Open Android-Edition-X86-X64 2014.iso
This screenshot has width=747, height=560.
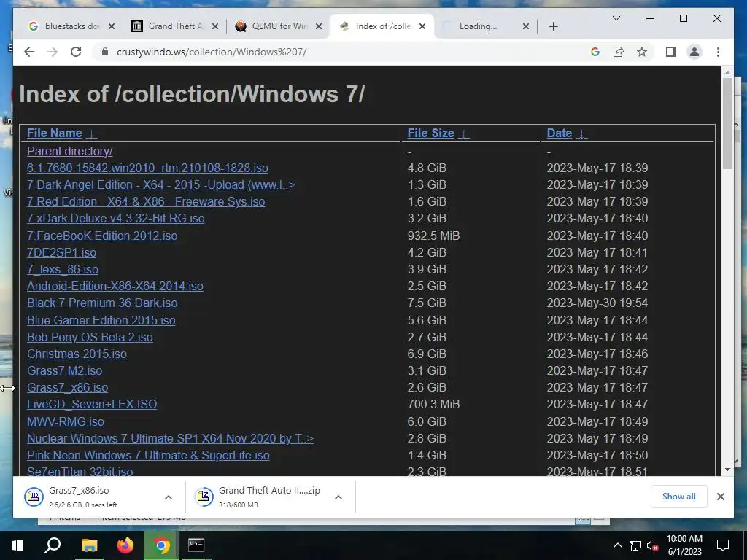[115, 286]
